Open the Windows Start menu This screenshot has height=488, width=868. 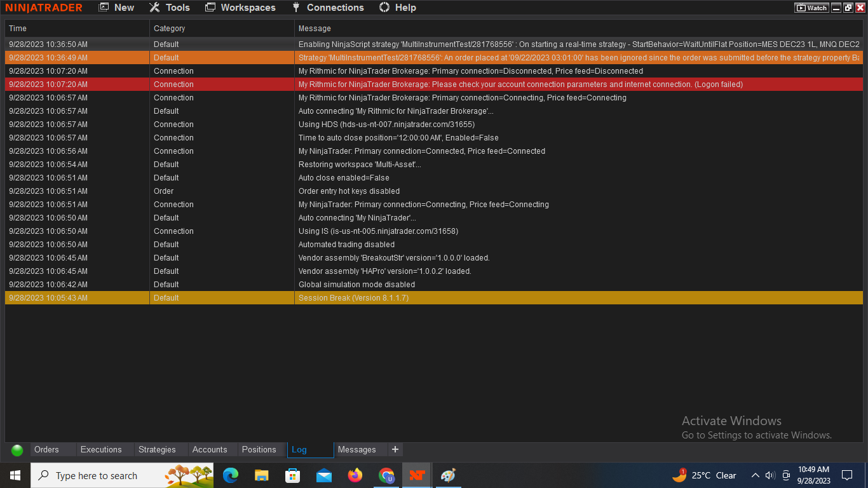click(x=15, y=475)
